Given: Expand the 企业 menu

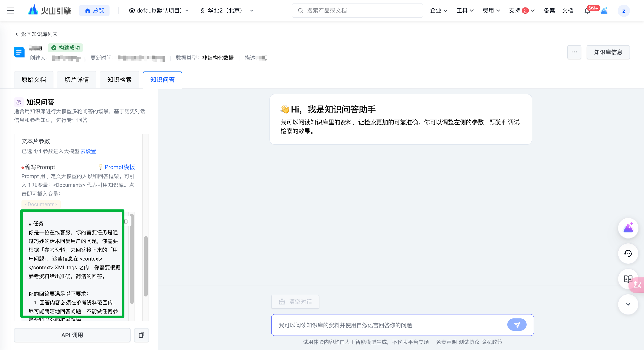Looking at the screenshot, I should point(439,11).
